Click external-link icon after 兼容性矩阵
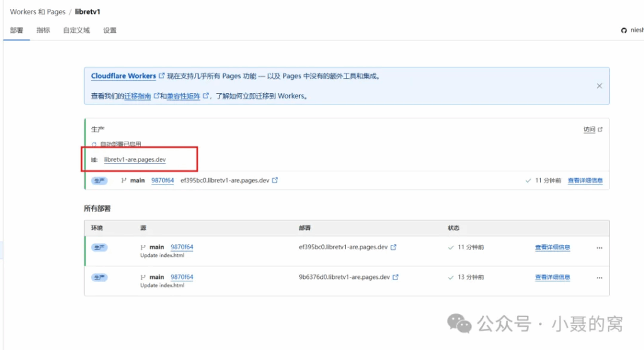Screen dimensions: 644x350 pyautogui.click(x=206, y=96)
